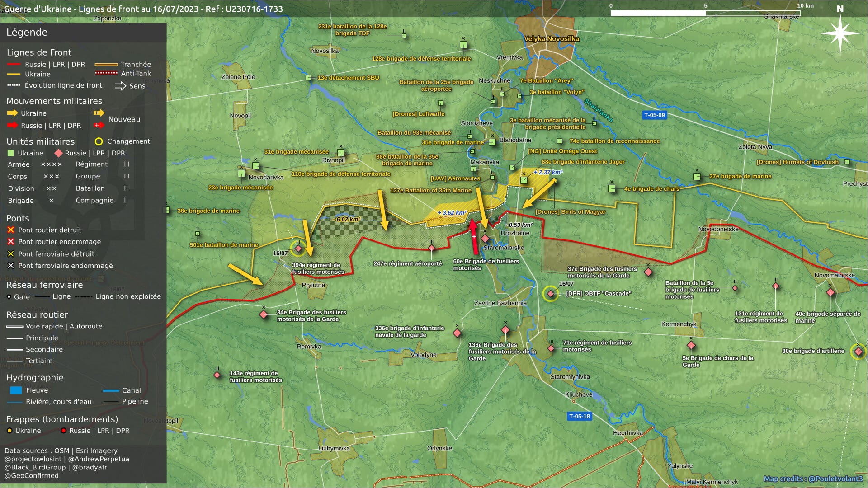
Task: Click the yellow circled OBTF Cascade unit marker
Action: click(x=550, y=294)
